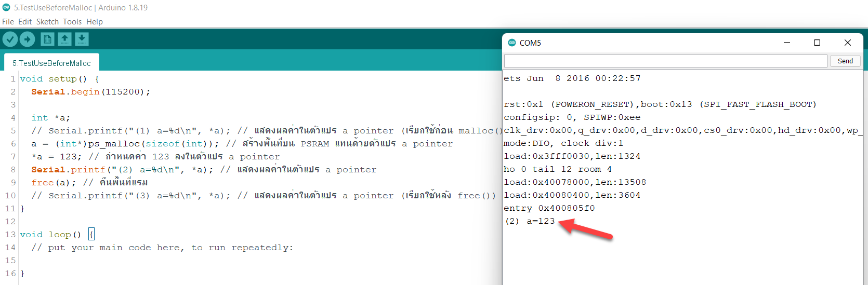Viewport: 868px width, 285px height.
Task: Open the Sketch menu
Action: click(x=47, y=22)
